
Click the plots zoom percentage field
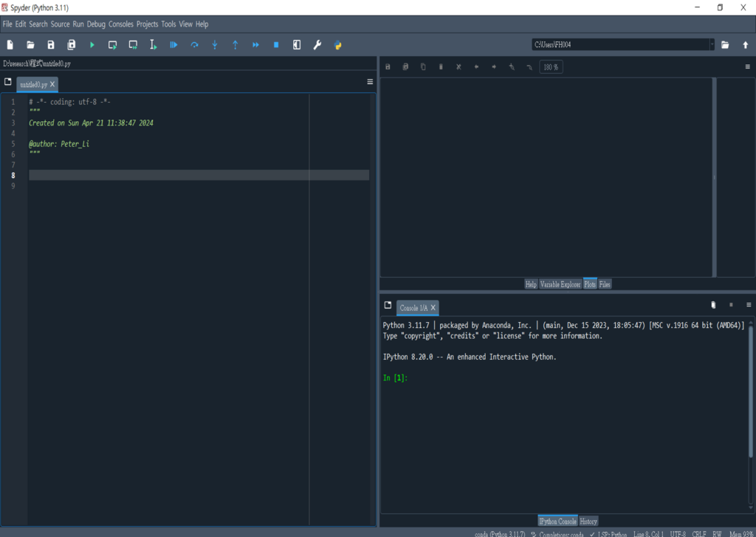[551, 67]
